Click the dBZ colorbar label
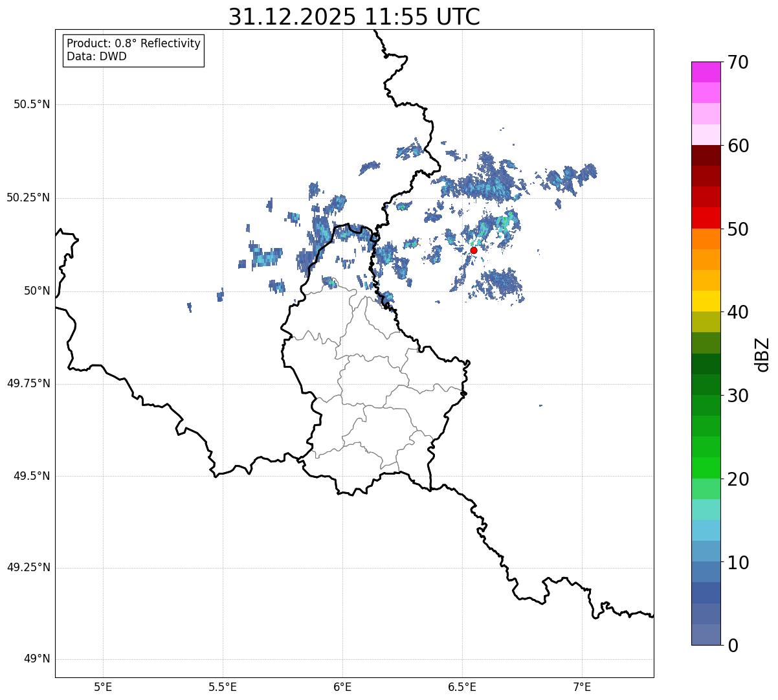 point(762,354)
